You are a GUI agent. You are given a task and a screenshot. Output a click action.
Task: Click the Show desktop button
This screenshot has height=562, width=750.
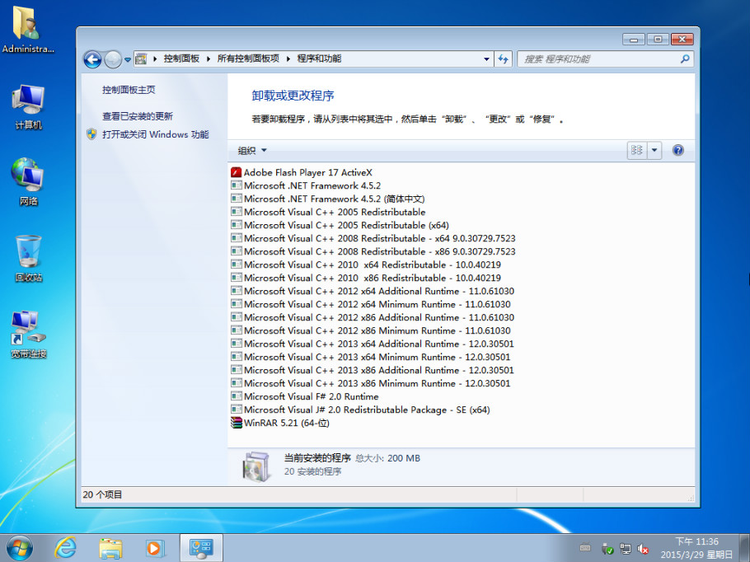pyautogui.click(x=745, y=548)
